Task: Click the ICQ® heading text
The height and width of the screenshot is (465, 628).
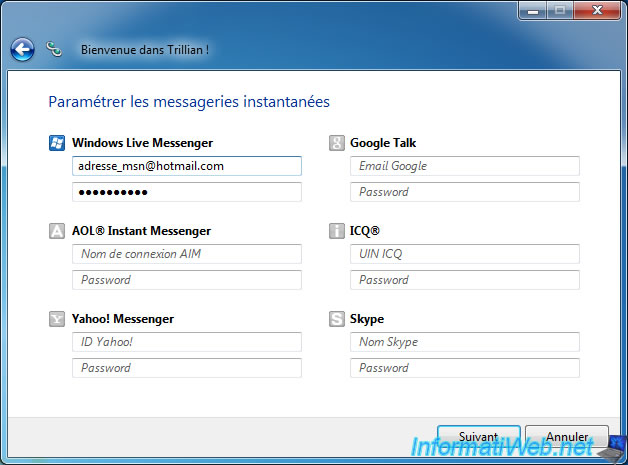Action: (x=364, y=231)
